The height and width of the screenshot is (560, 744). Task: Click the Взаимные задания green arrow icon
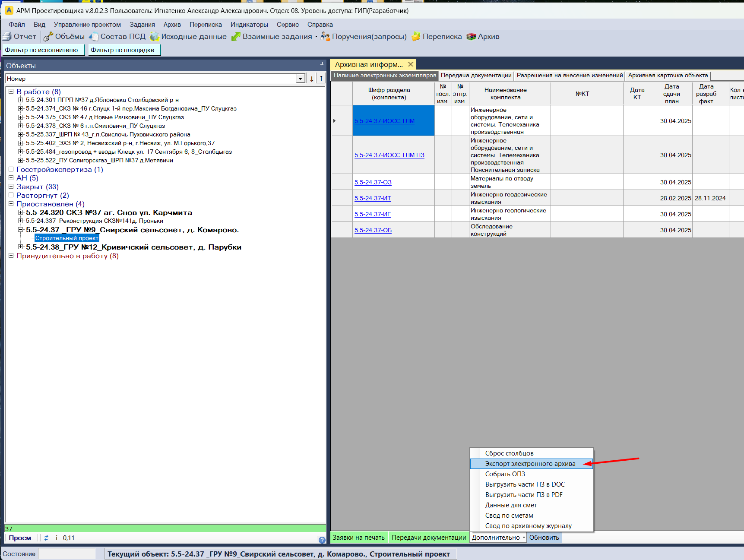click(x=236, y=37)
